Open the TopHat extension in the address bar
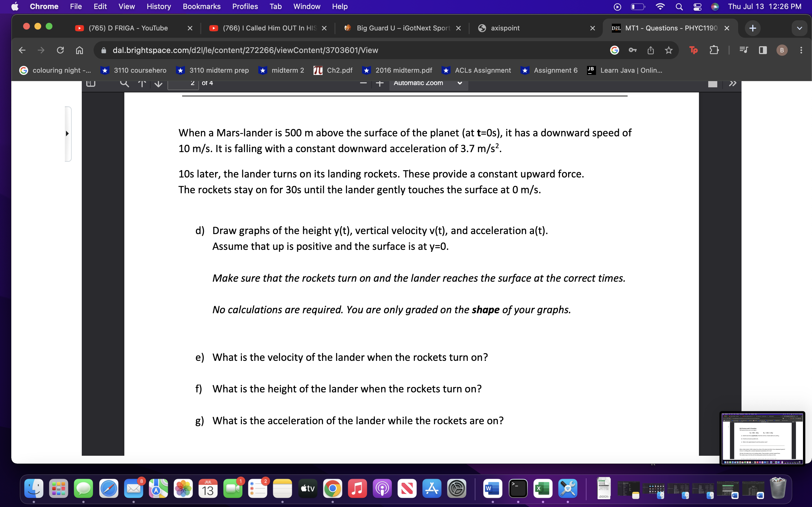 click(x=693, y=50)
